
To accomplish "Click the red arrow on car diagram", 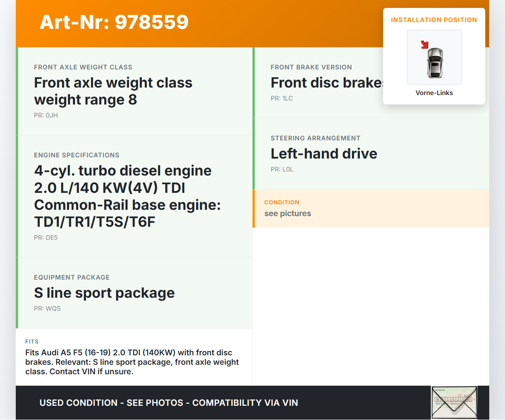I will pyautogui.click(x=425, y=45).
